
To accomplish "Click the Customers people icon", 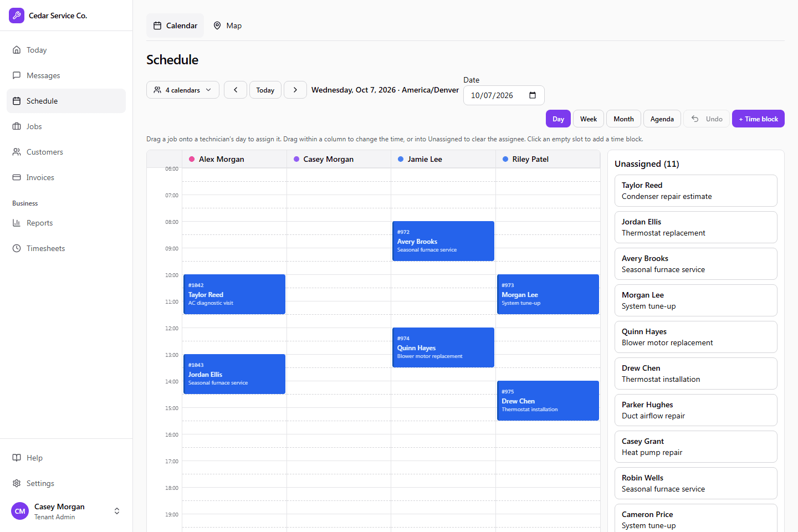I will point(17,152).
